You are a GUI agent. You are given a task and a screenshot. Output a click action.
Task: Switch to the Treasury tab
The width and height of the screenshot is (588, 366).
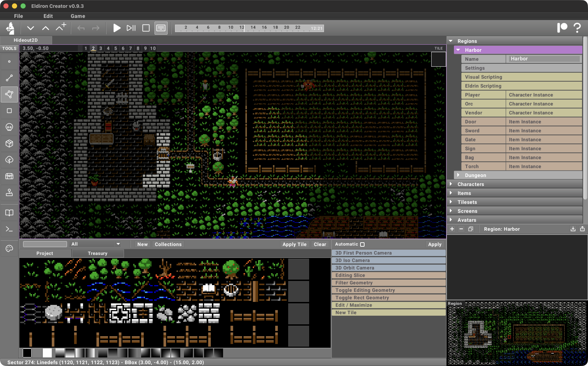(97, 253)
